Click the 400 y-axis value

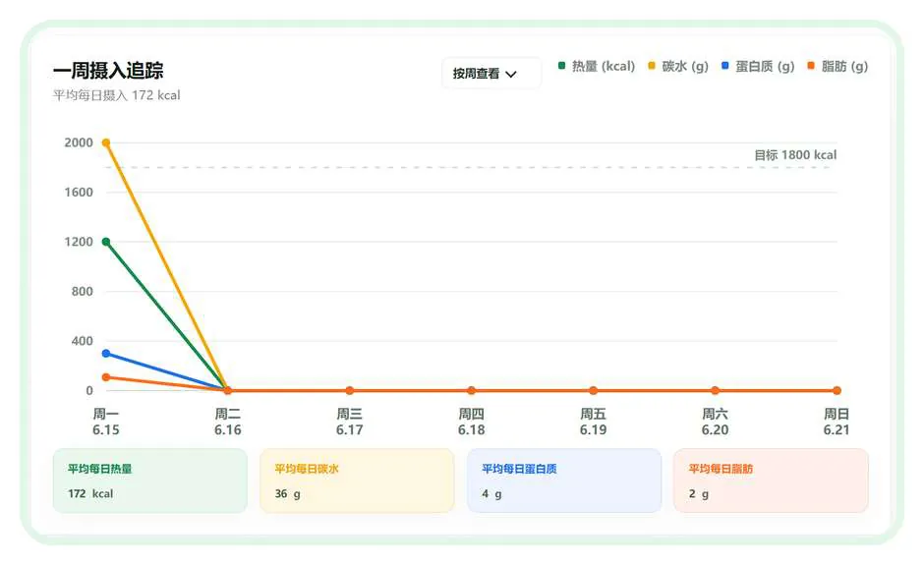click(83, 341)
